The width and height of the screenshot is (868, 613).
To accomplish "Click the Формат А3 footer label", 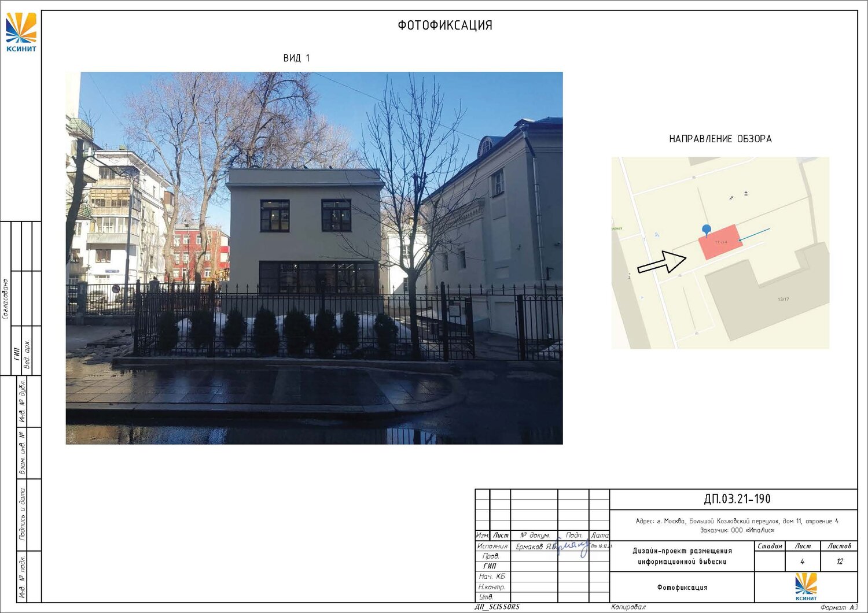I will tap(839, 608).
